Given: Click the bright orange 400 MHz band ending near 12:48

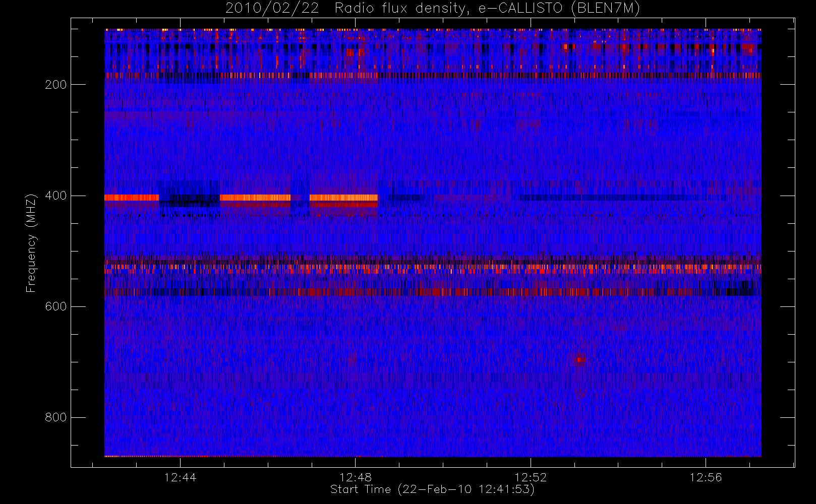Looking at the screenshot, I should [x=343, y=198].
